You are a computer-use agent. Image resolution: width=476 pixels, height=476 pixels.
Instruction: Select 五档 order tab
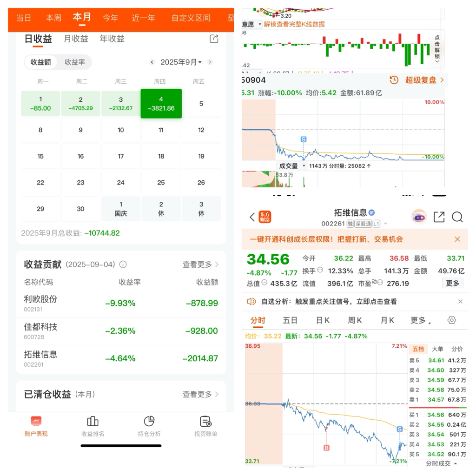pyautogui.click(x=418, y=349)
